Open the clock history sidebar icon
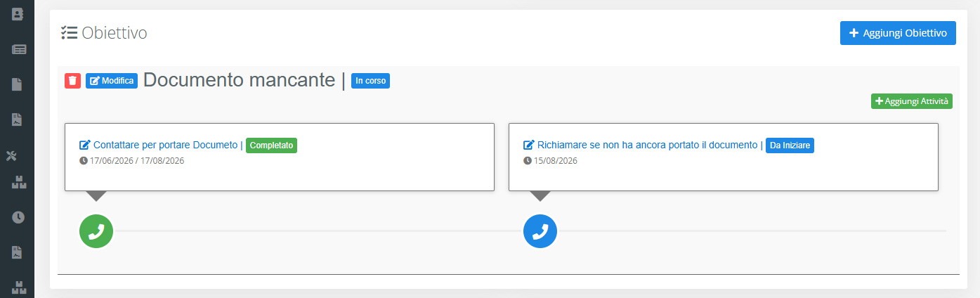The image size is (980, 298). (18, 217)
